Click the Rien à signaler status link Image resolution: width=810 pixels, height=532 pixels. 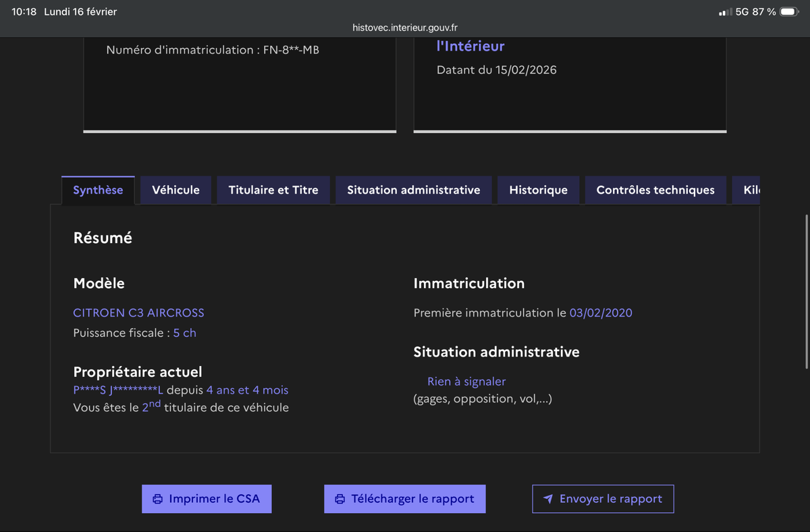click(466, 381)
